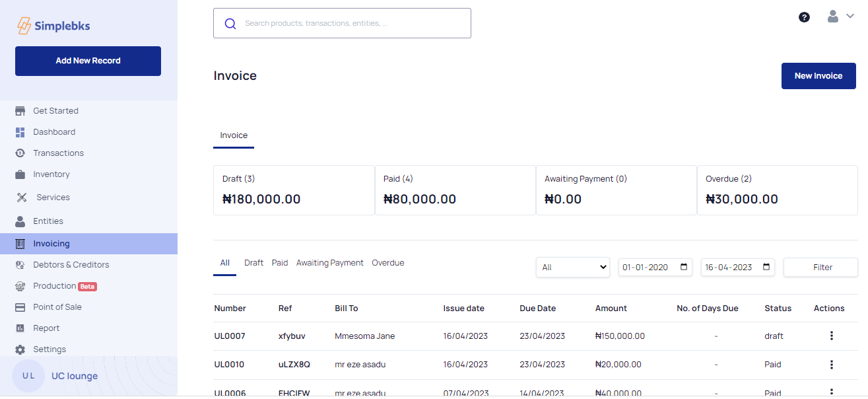The width and height of the screenshot is (868, 399).
Task: Click the Overdue (2) summary card
Action: (x=778, y=190)
